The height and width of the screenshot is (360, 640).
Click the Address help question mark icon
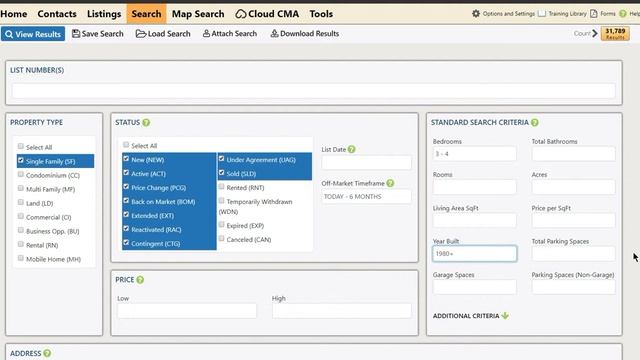pos(47,353)
